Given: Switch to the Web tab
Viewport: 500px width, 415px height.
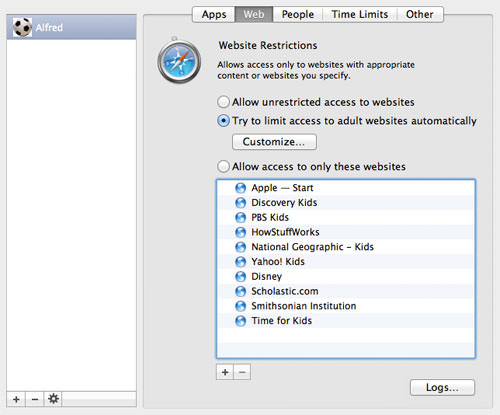Looking at the screenshot, I should tap(254, 14).
